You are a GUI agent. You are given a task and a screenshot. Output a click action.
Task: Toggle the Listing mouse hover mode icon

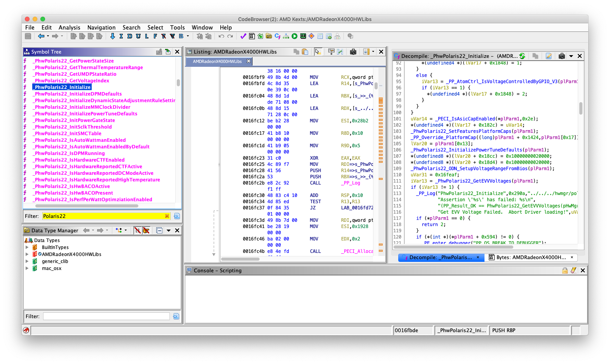[317, 52]
